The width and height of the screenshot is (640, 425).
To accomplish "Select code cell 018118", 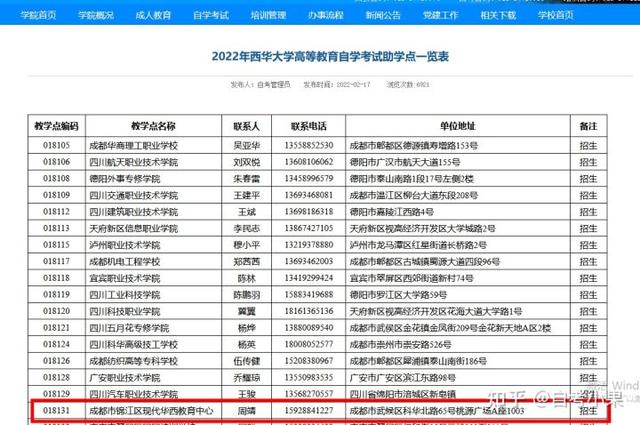I will 56,278.
